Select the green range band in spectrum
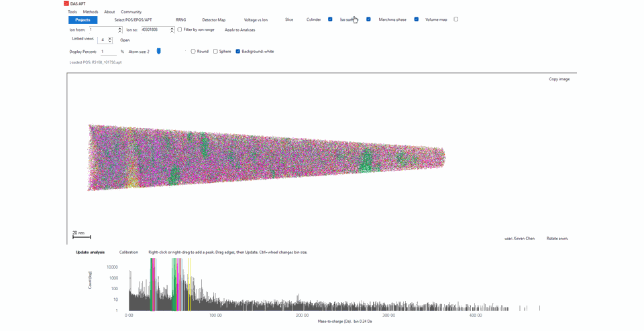The width and height of the screenshot is (644, 331). pos(174,284)
